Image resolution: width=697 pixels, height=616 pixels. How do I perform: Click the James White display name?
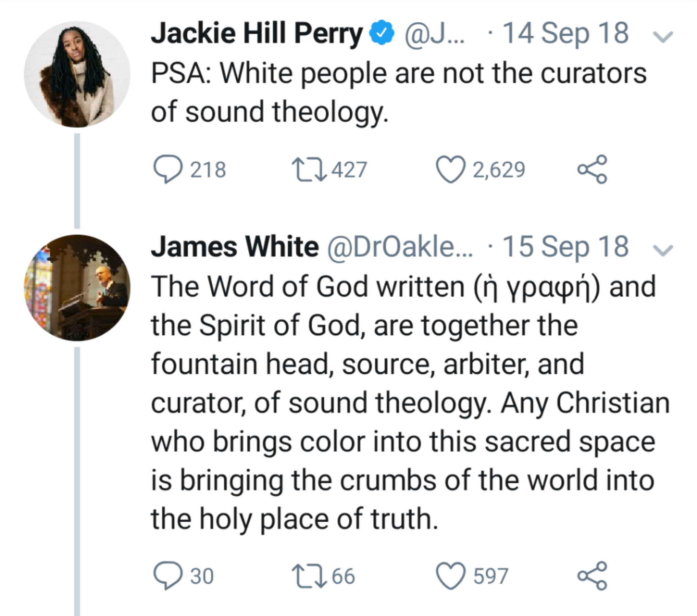[234, 247]
